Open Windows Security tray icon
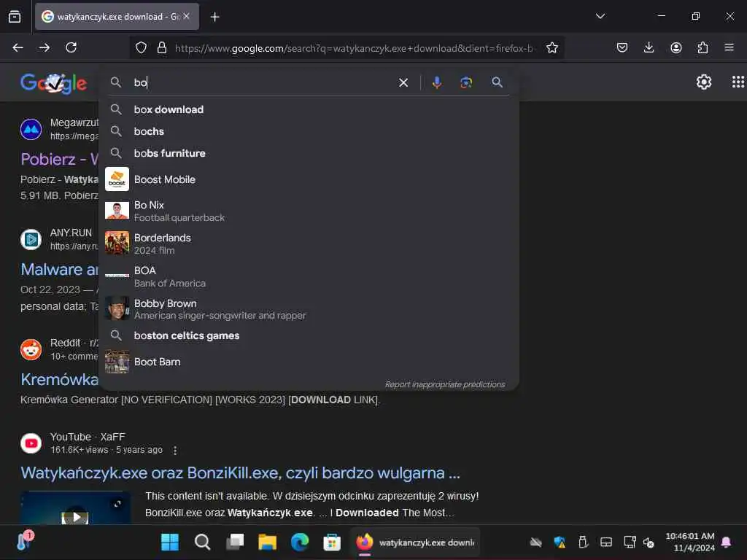The image size is (747, 560). pos(560,542)
